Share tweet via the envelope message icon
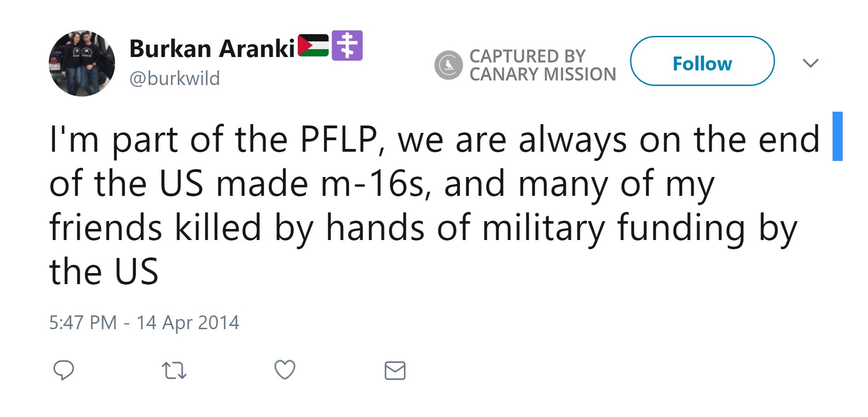Screen dimensions: 868x417 click(x=395, y=371)
